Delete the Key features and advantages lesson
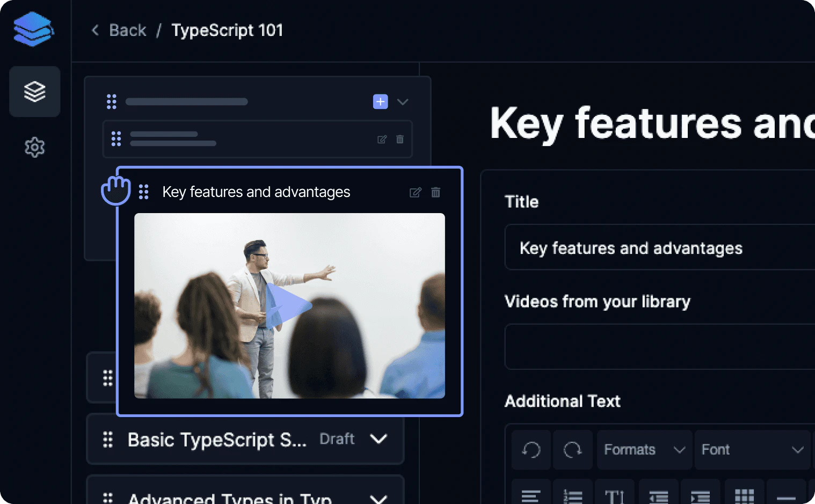The width and height of the screenshot is (815, 504). (435, 192)
